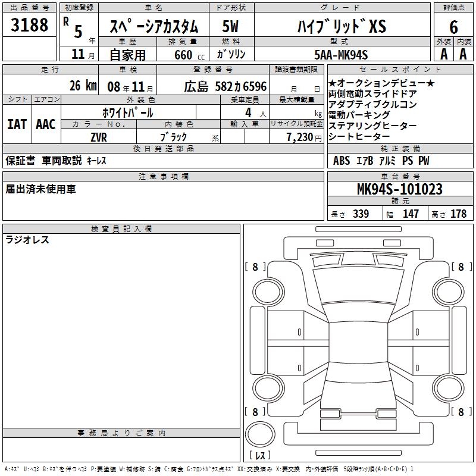Click the hood panel in car diagram
Viewport: 476px width, 476px height.
point(358,286)
